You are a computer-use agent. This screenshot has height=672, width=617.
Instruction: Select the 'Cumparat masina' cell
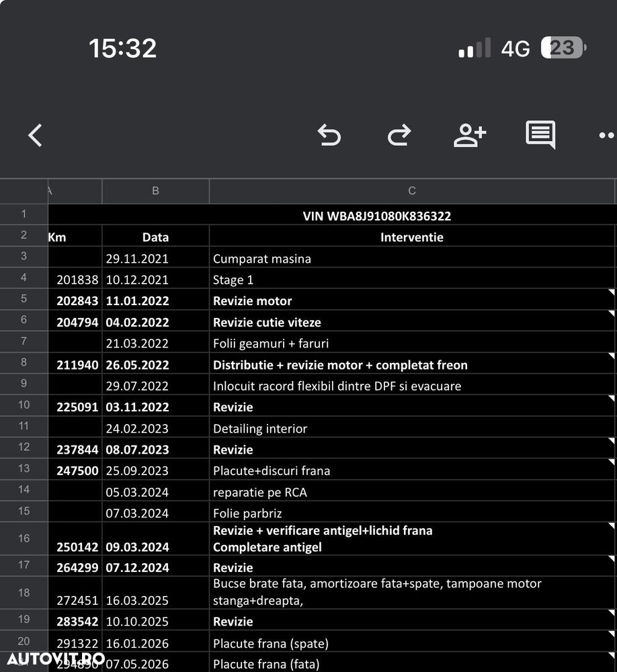coord(412,257)
